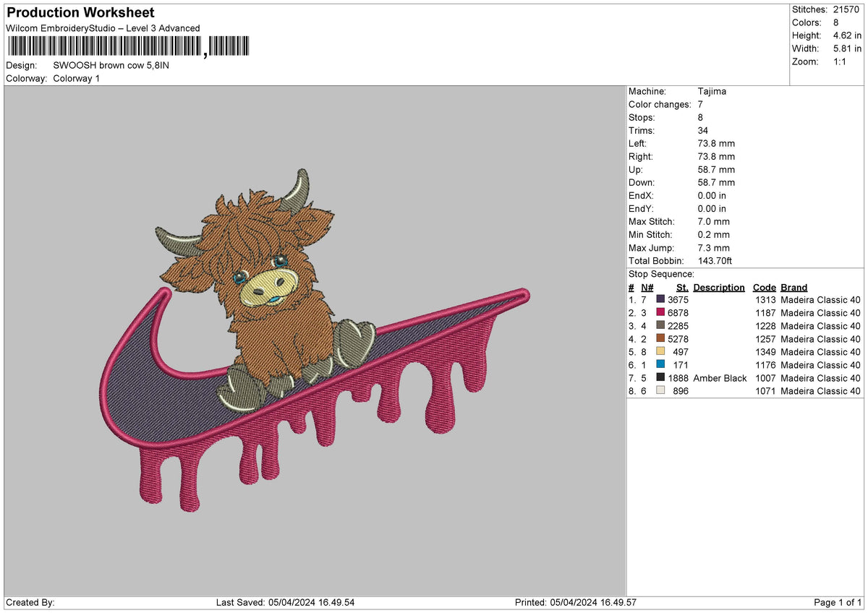The width and height of the screenshot is (868, 613).
Task: Click thread code 1349
Action: coord(765,352)
